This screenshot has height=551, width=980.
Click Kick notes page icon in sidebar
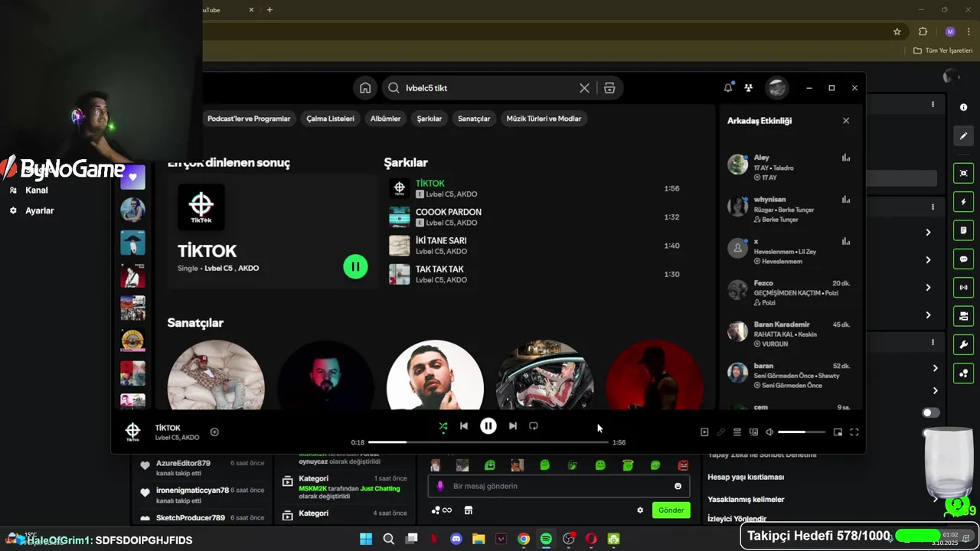tap(963, 230)
